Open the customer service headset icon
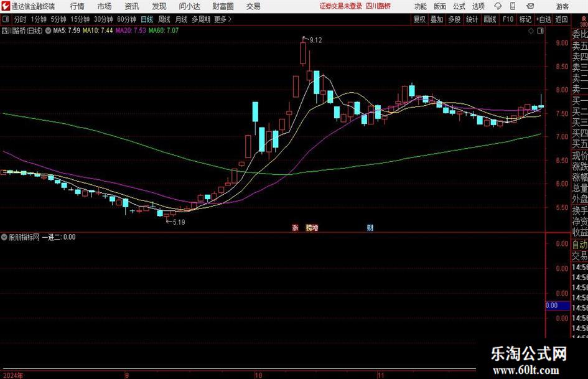This screenshot has width=588, height=379. tap(498, 6)
